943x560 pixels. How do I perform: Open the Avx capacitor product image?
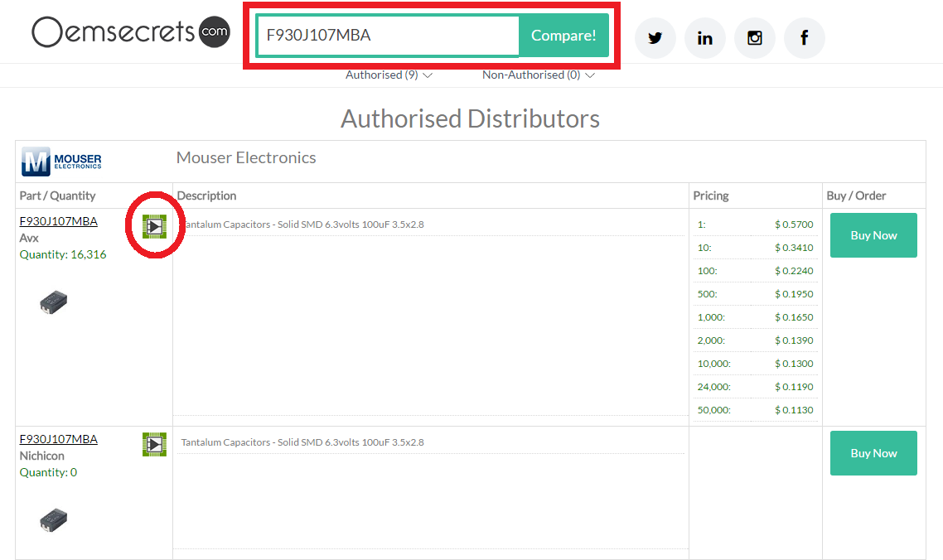click(x=54, y=302)
